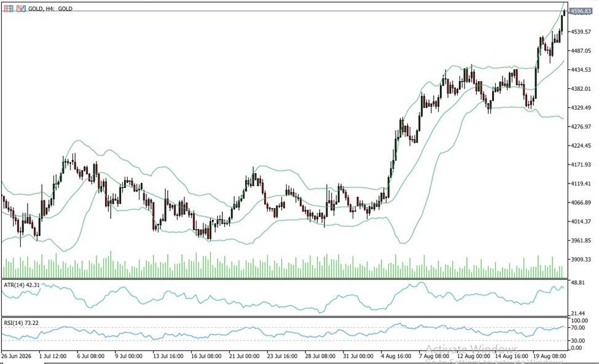Image resolution: width=599 pixels, height=364 pixels.
Task: Click the 23 Jul 16:00 time label
Action: click(x=283, y=356)
